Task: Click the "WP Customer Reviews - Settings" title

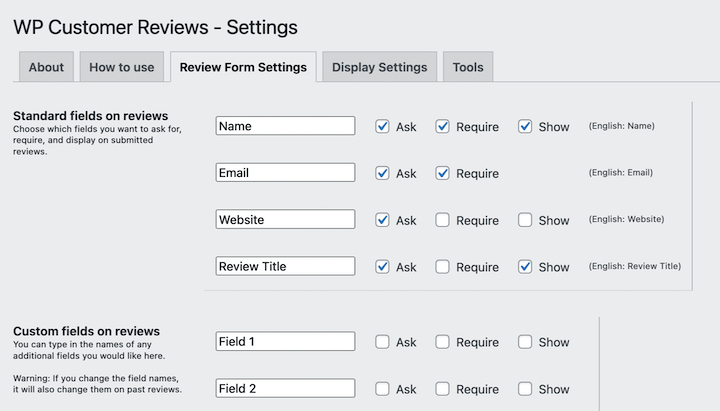Action: point(155,27)
